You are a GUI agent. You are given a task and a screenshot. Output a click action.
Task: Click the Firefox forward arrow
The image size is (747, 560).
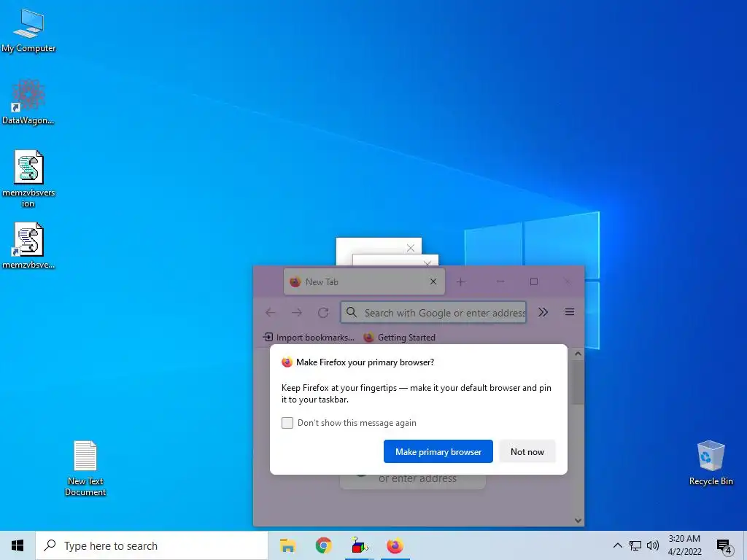tap(297, 312)
